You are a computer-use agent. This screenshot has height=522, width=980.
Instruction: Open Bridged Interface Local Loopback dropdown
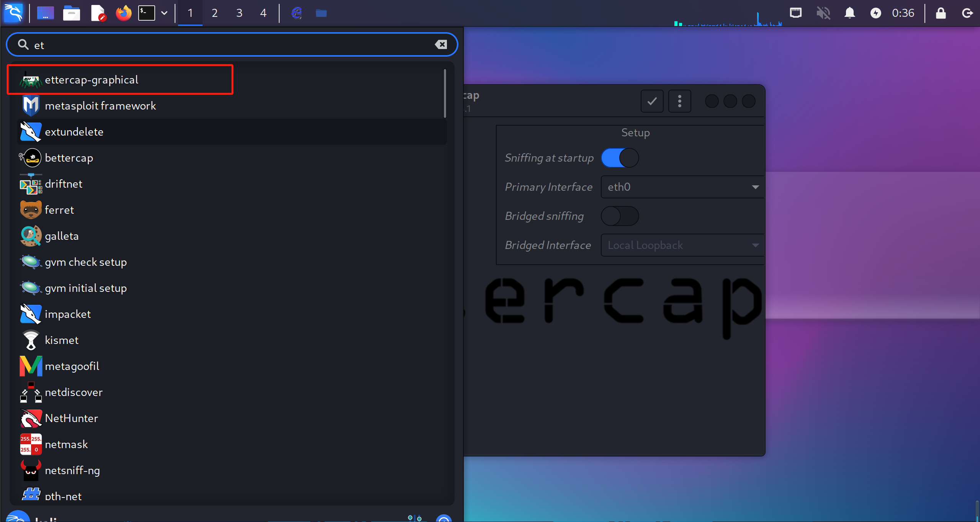click(x=682, y=245)
